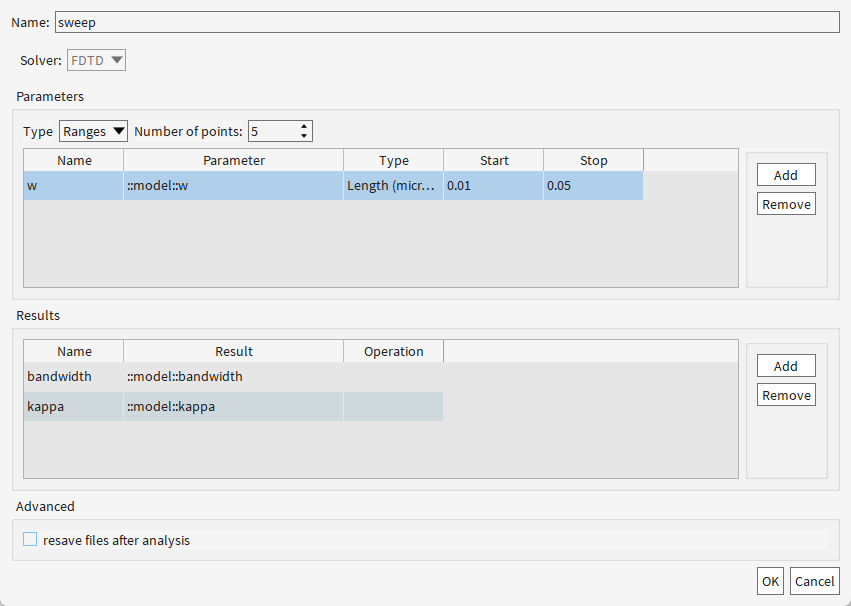Click the Operation cell of the kappa row
The image size is (851, 606).
393,406
